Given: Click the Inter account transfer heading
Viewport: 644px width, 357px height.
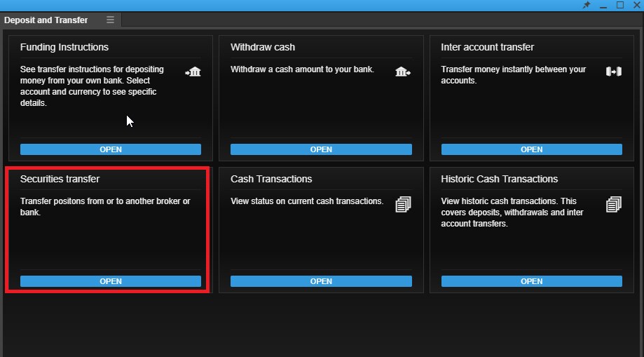Looking at the screenshot, I should [x=488, y=47].
